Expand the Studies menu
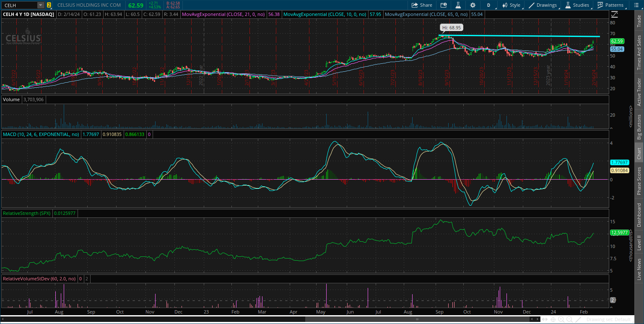Image resolution: width=644 pixels, height=324 pixels. (x=577, y=5)
